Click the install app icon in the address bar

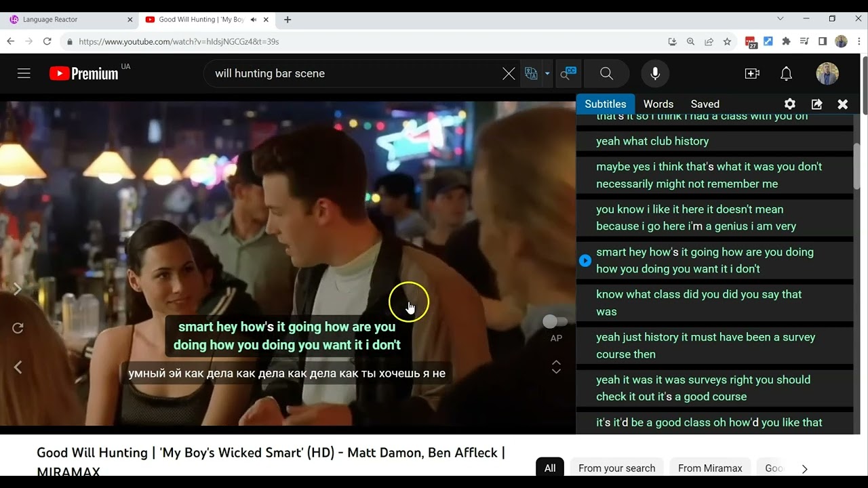pyautogui.click(x=672, y=41)
